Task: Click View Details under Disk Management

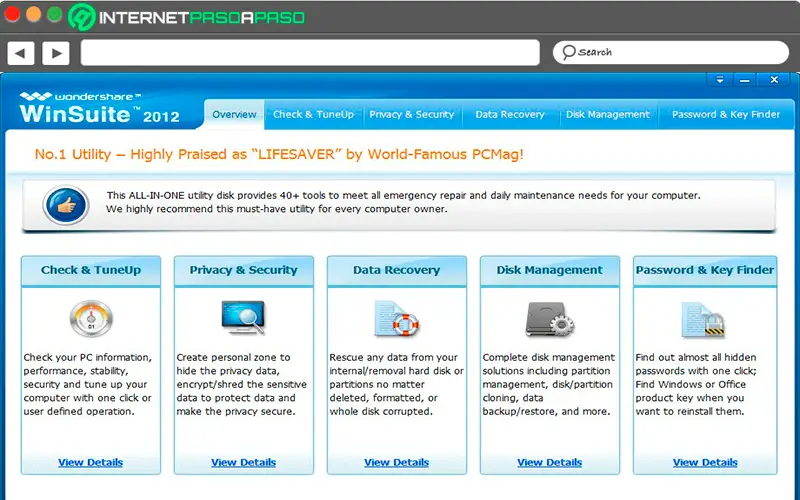Action: (x=549, y=462)
